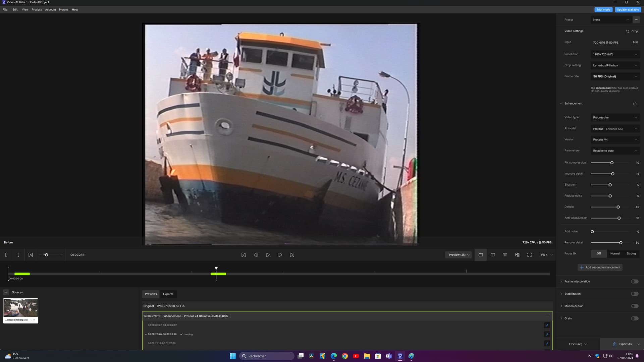Click the Crop icon in Video settings
The height and width of the screenshot is (362, 644).
tap(628, 31)
